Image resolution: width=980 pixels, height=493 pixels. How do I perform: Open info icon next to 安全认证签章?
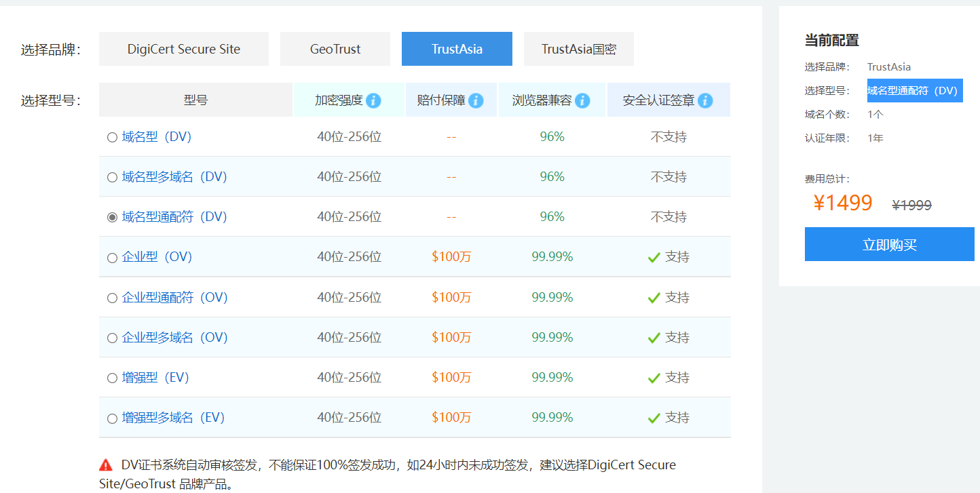tap(705, 100)
